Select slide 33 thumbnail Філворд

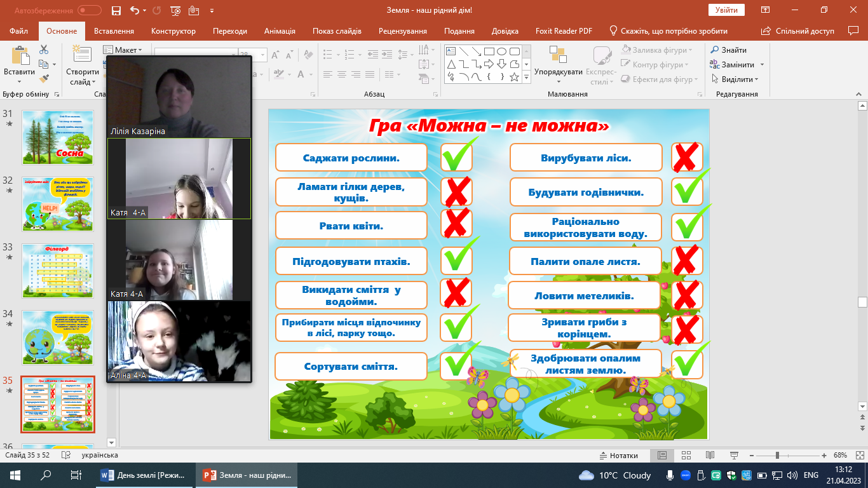(58, 271)
